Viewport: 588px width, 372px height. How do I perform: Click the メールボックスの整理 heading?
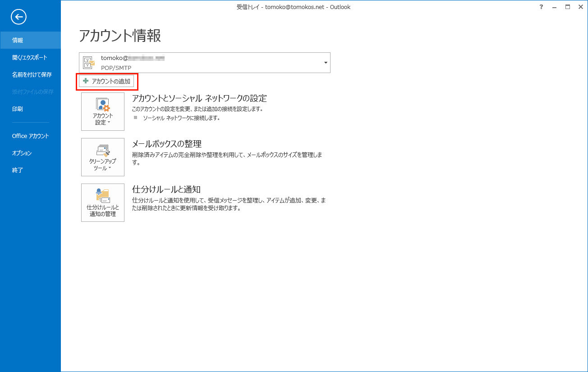166,144
